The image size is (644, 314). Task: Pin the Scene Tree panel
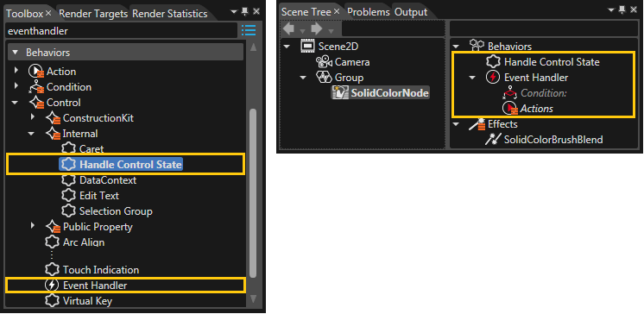point(622,9)
